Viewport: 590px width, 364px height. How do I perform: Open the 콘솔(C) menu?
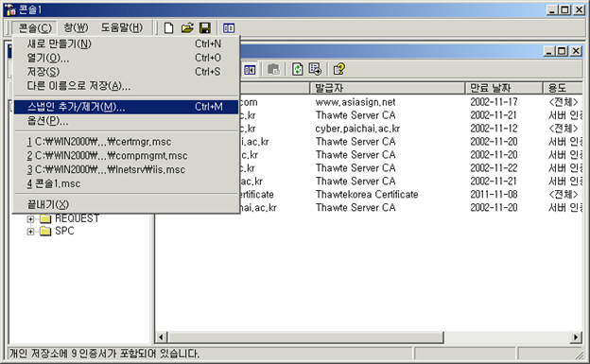tap(35, 27)
